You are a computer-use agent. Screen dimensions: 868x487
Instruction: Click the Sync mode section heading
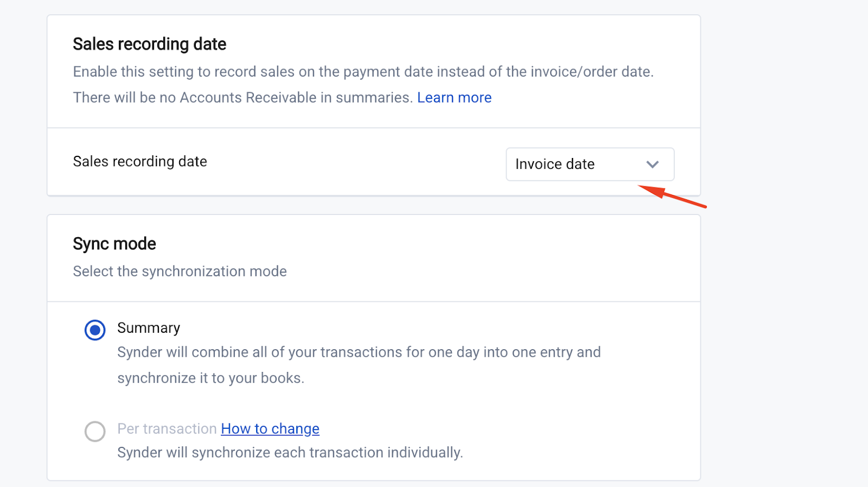click(x=114, y=244)
